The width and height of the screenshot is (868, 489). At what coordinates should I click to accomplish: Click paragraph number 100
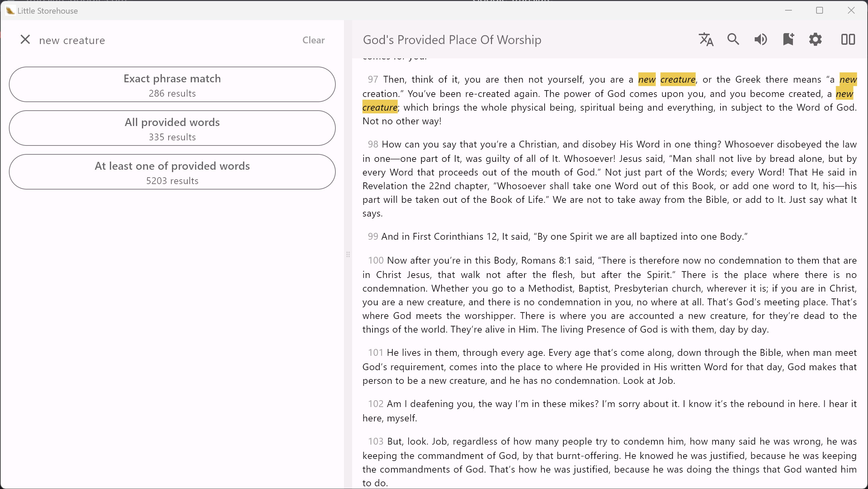tap(376, 261)
